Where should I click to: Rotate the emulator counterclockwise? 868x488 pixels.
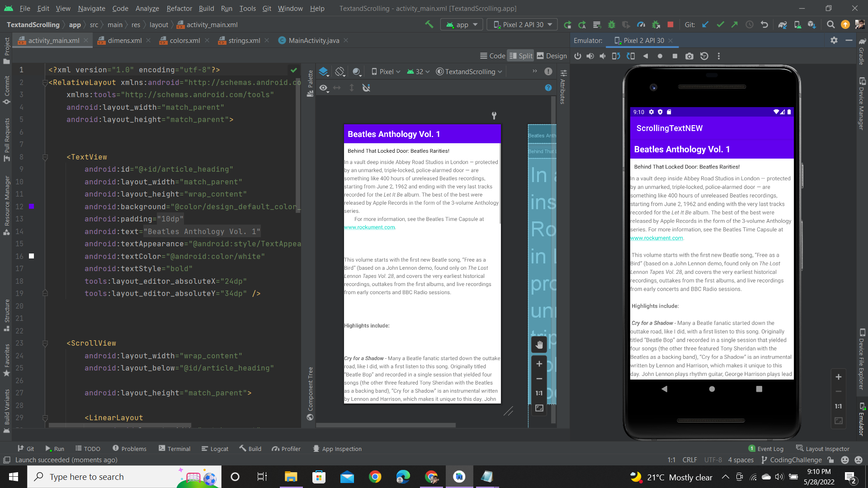[616, 56]
